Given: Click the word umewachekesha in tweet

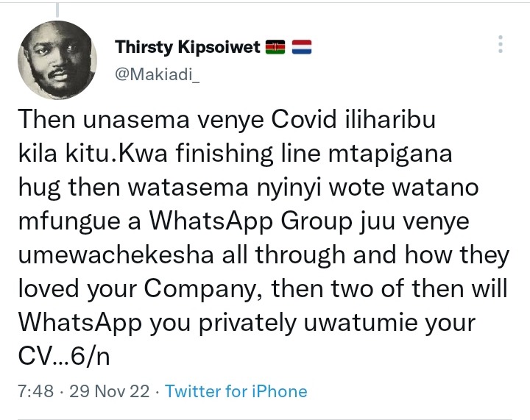Looking at the screenshot, I should 116,255.
